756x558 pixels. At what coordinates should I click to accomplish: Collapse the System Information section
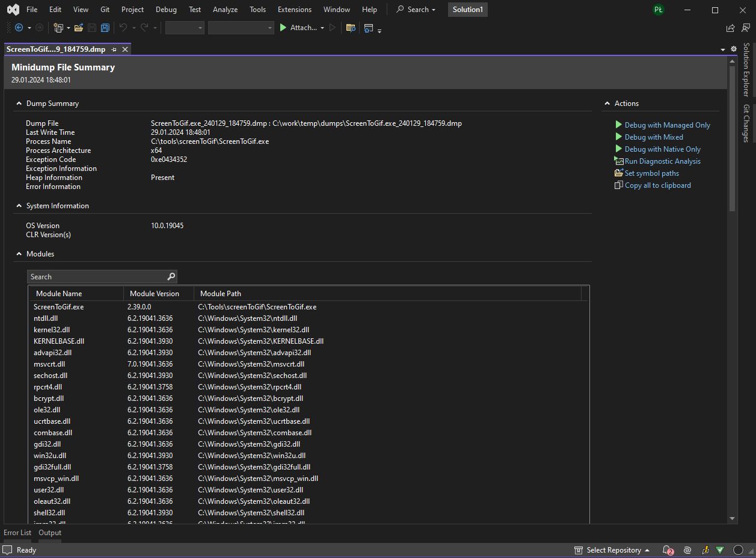(19, 206)
